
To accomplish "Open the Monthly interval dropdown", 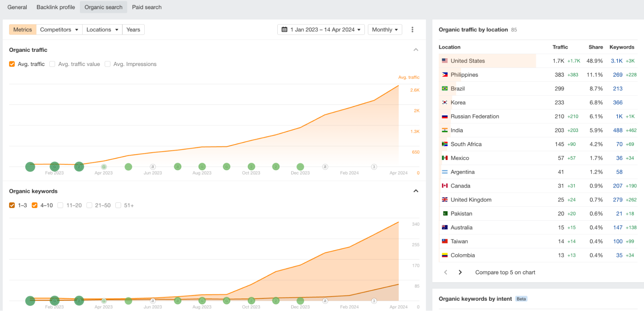I will coord(385,30).
